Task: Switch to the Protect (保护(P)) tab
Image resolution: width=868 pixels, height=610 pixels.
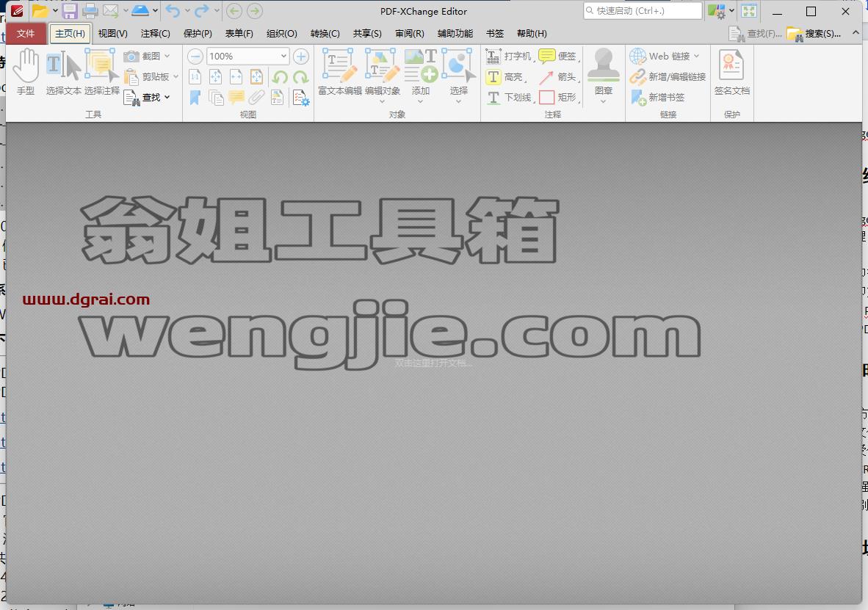Action: 198,34
